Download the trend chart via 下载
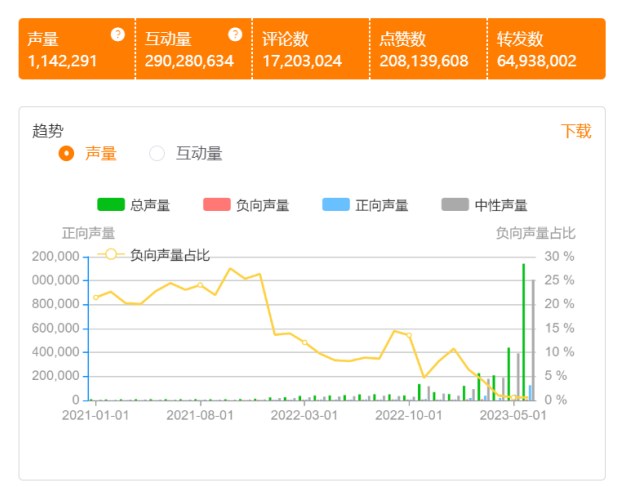Viewport: 623px width, 488px height. pyautogui.click(x=576, y=131)
